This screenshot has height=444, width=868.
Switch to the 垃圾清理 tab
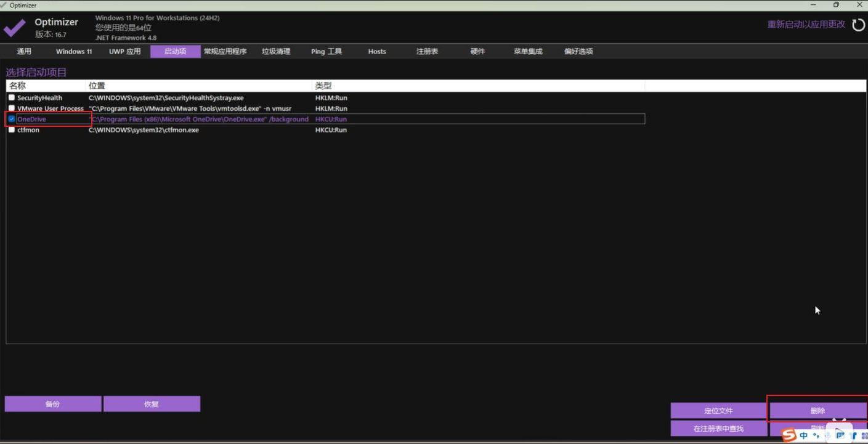click(x=275, y=52)
